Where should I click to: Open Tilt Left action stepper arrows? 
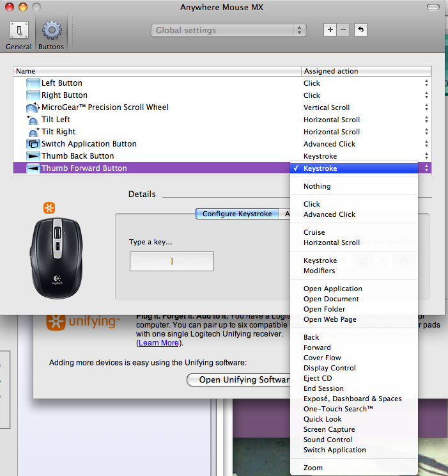point(426,119)
